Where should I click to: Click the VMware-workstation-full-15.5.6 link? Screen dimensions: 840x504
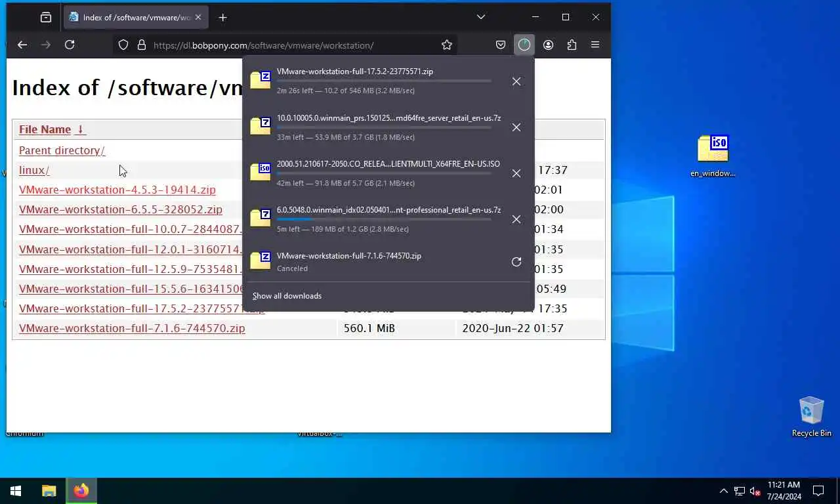click(131, 289)
